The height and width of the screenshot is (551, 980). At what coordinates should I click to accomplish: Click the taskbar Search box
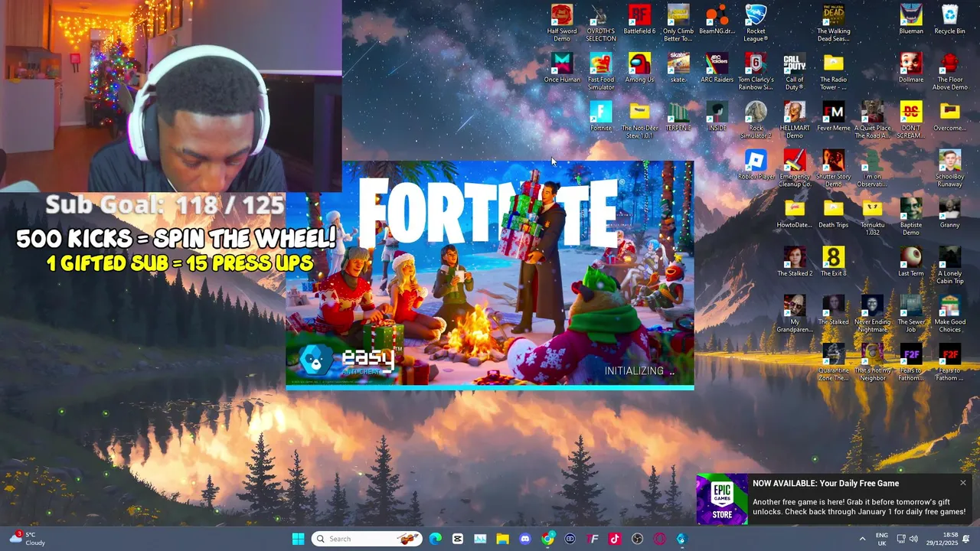pos(368,539)
